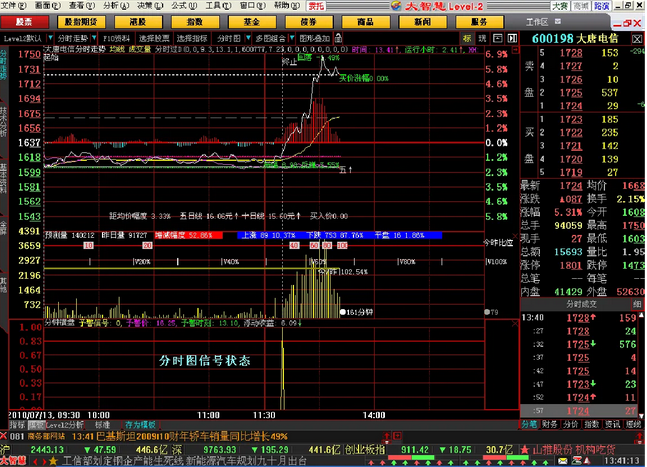Screen dimensions: 647x467
Task: Click the window layout icon in toolbar
Action: coord(498,38)
